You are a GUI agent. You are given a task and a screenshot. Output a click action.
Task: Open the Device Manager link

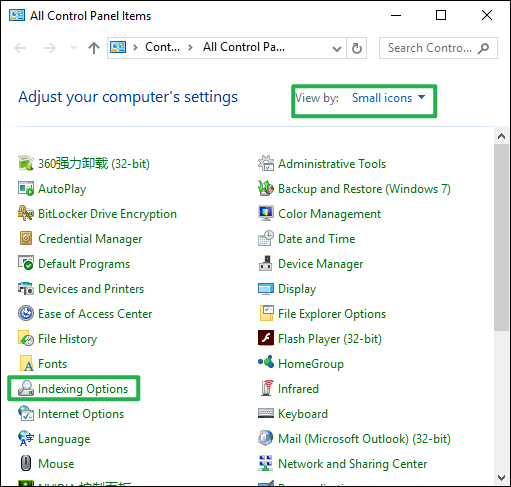(x=321, y=264)
